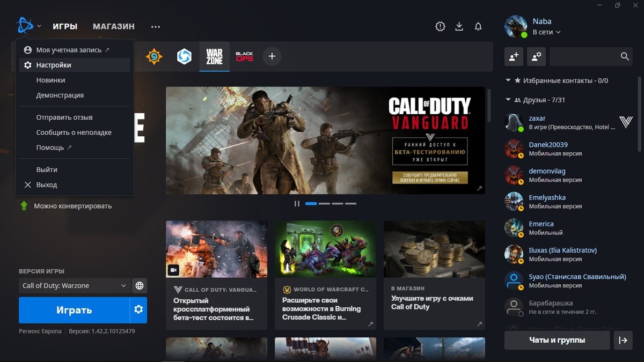Click the add friend icon

click(514, 56)
